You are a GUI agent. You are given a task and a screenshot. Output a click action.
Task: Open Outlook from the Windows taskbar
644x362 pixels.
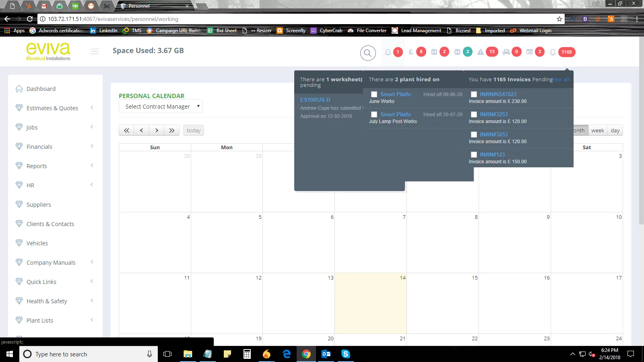pos(326,354)
